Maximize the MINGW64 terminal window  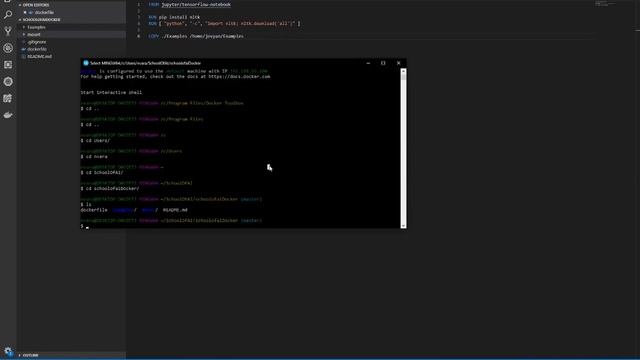383,63
